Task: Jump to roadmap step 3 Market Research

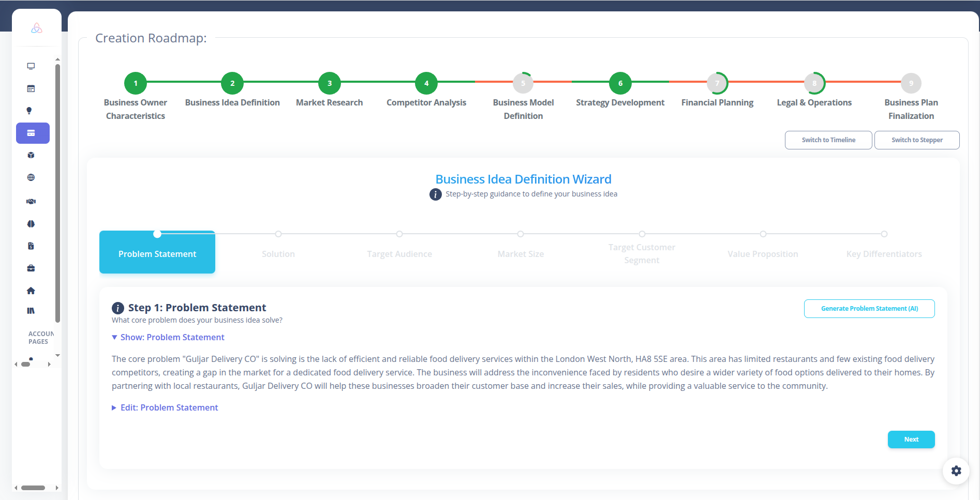Action: pos(330,83)
